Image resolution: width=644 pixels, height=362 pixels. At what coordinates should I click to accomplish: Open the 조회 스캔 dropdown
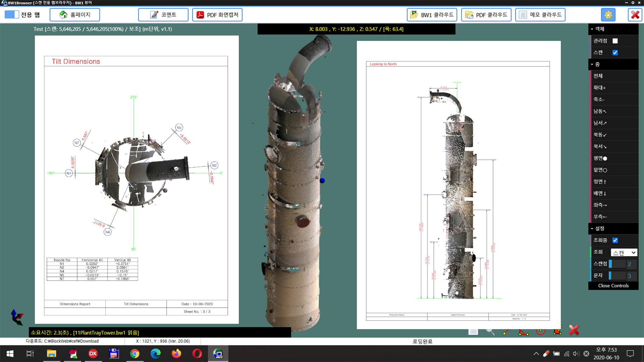[x=624, y=252]
